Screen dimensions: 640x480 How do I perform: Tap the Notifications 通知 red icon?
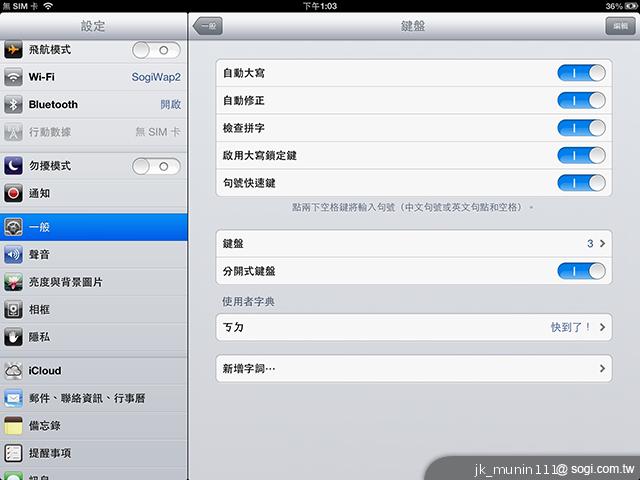pos(13,193)
